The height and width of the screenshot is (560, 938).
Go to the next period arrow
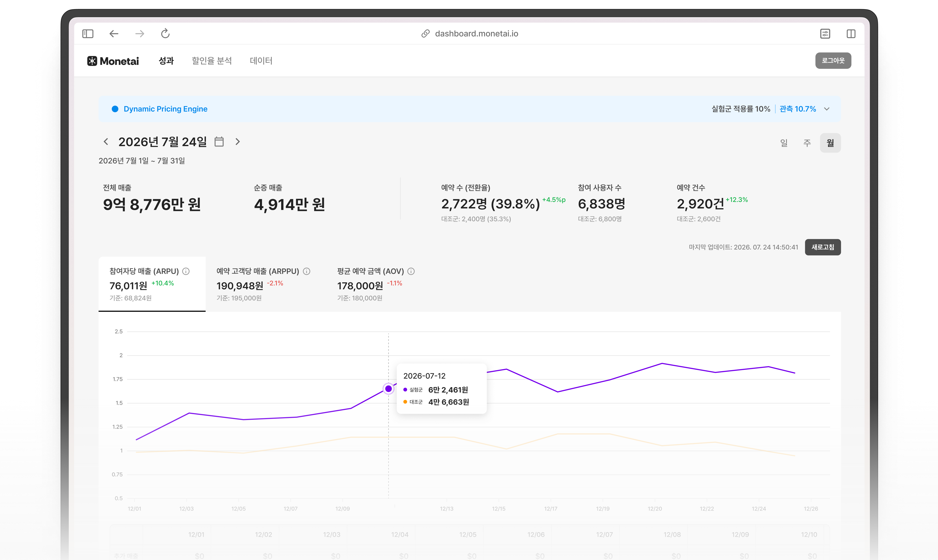point(237,142)
